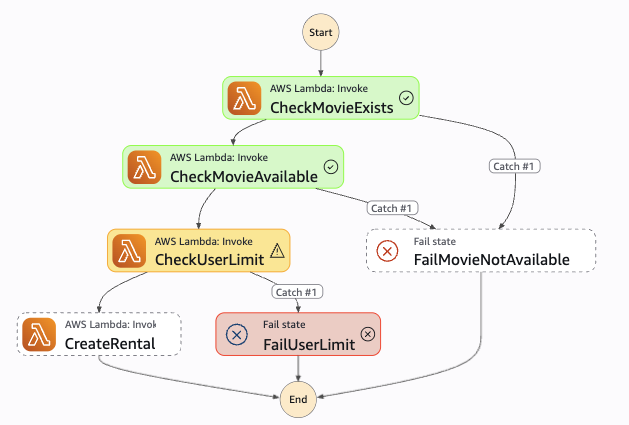629x425 pixels.
Task: Click Catch #1 label from CheckMovieExists
Action: tap(514, 166)
